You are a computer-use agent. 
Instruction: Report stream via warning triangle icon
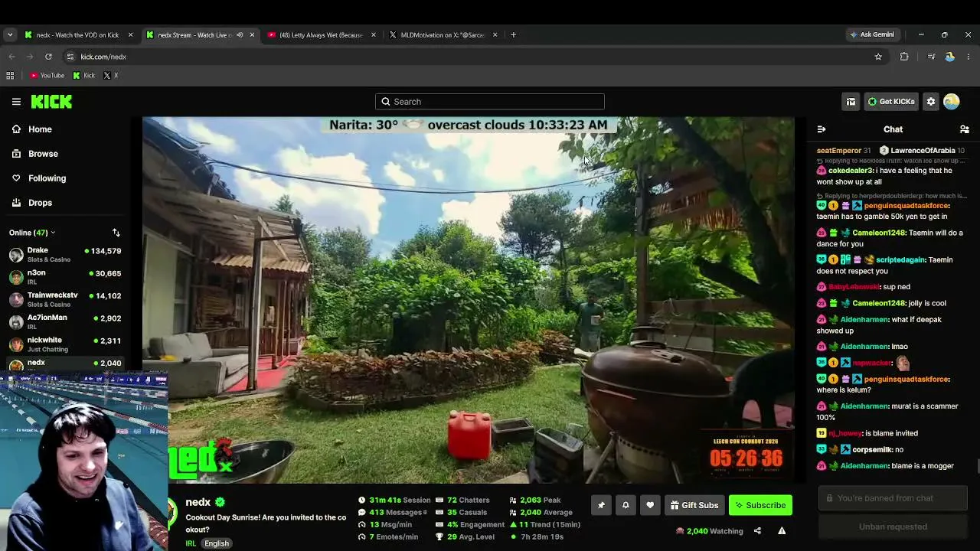point(782,531)
